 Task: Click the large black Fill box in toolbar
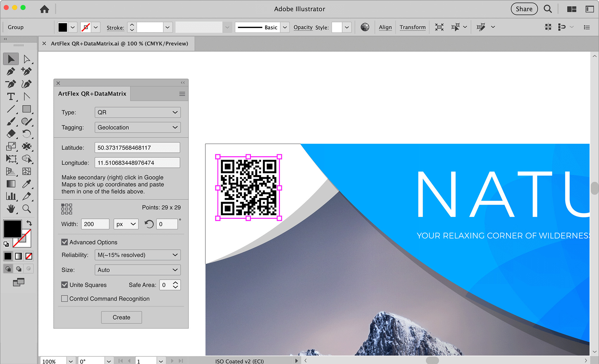(x=12, y=229)
